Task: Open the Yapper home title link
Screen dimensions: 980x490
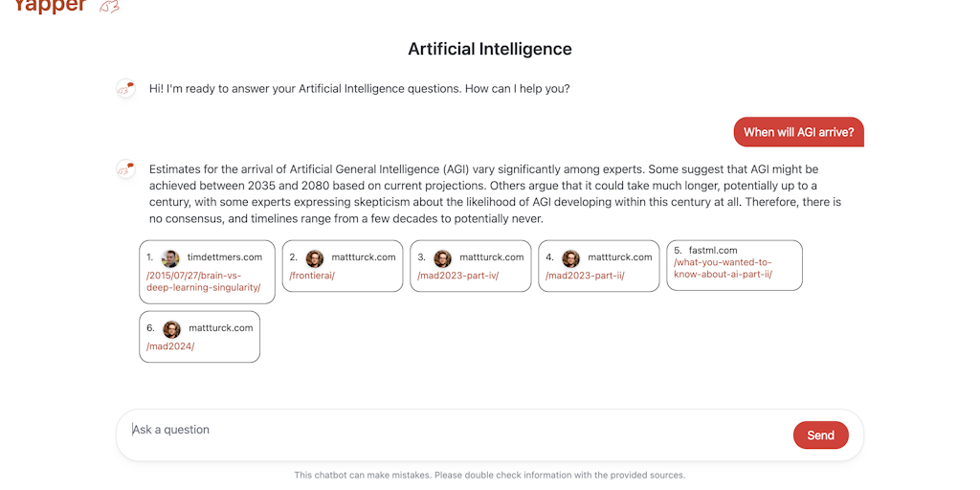Action: click(x=50, y=6)
